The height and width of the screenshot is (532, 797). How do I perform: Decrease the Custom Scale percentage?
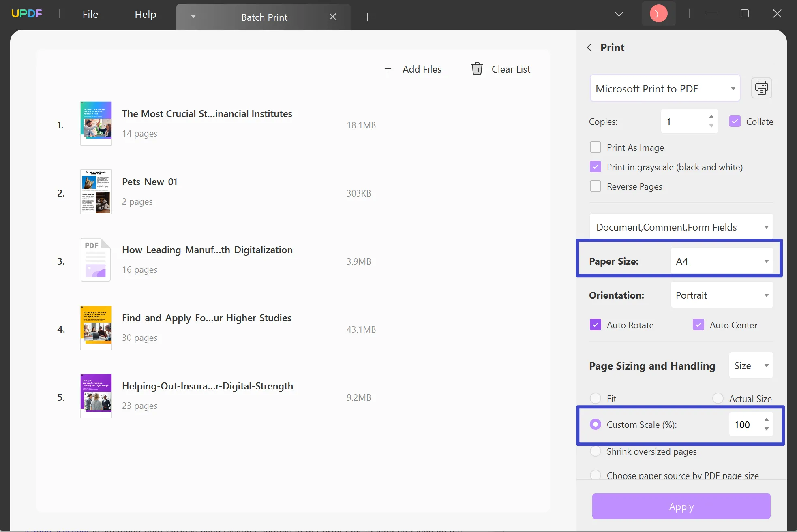[x=767, y=429]
